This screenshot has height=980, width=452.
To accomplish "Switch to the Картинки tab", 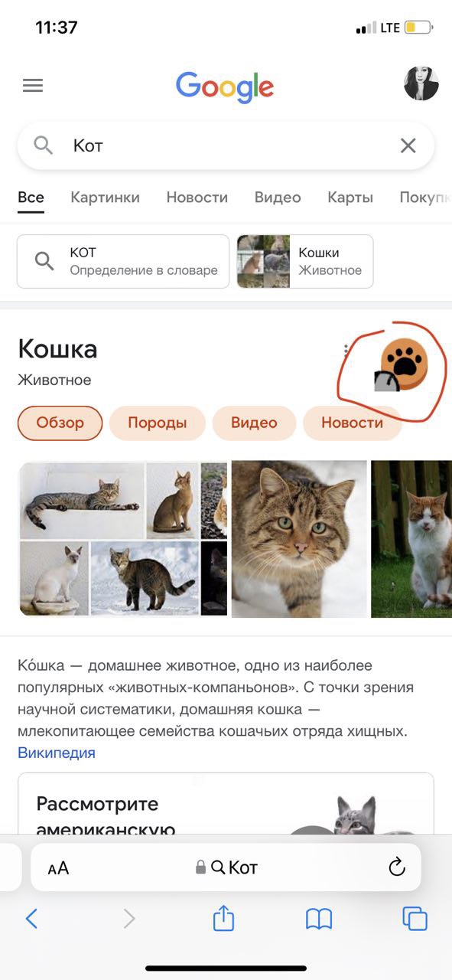I will click(x=105, y=197).
